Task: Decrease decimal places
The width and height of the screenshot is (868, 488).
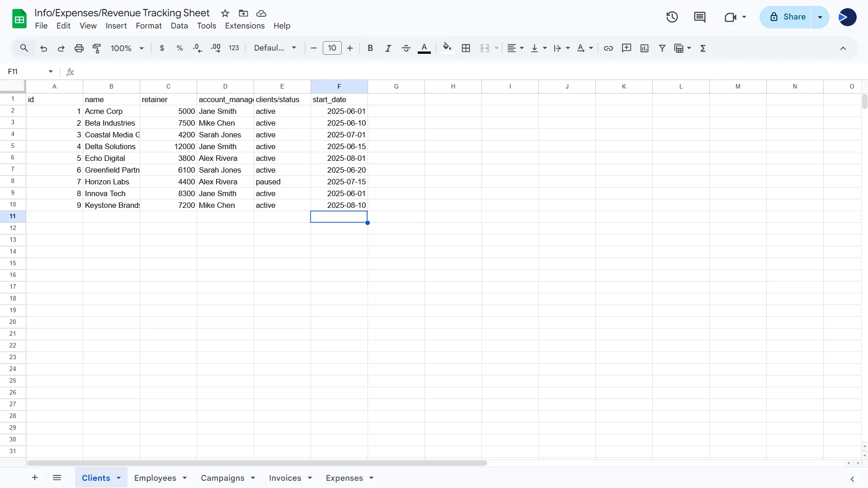Action: pyautogui.click(x=198, y=48)
